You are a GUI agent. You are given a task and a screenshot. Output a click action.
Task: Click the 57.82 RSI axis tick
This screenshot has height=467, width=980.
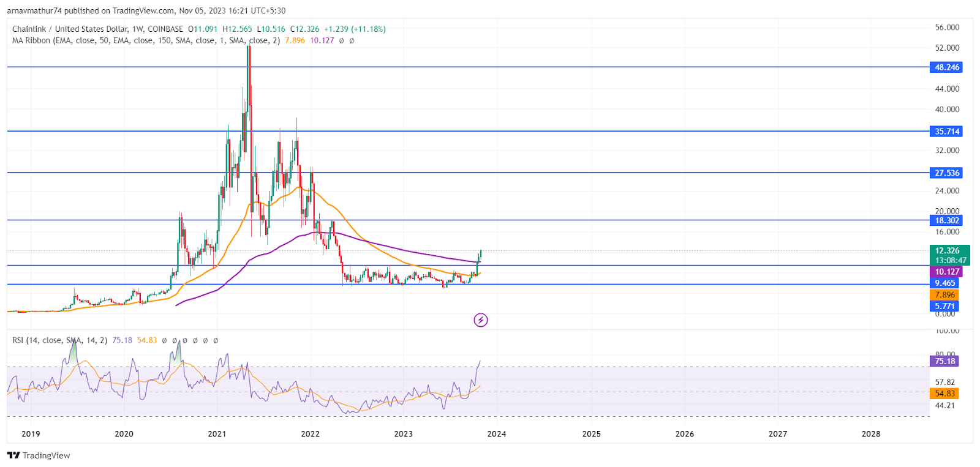[945, 383]
